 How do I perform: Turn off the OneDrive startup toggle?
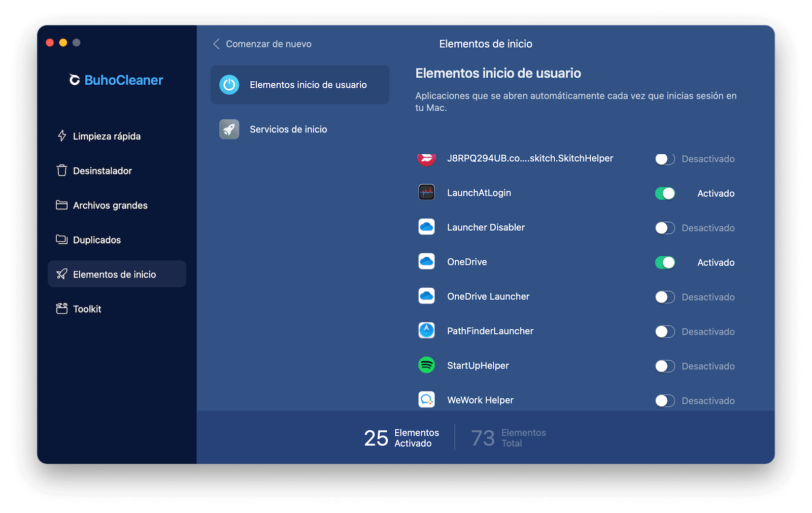coord(665,262)
